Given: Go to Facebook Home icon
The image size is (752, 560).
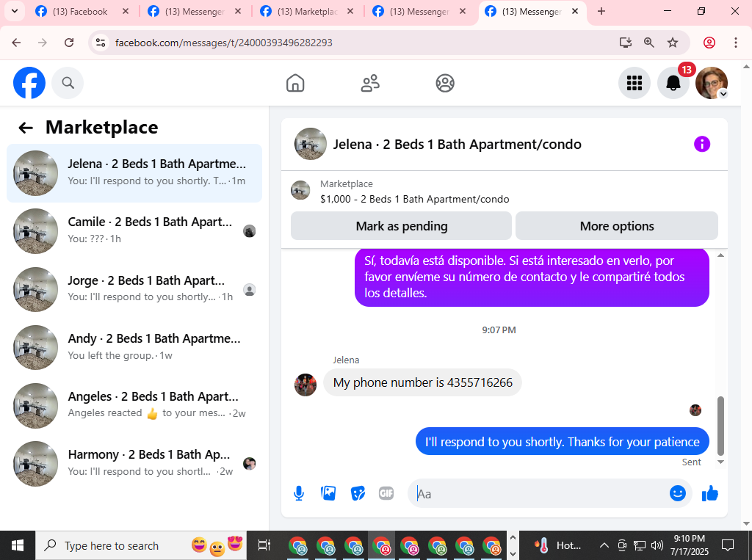Looking at the screenshot, I should [x=295, y=83].
